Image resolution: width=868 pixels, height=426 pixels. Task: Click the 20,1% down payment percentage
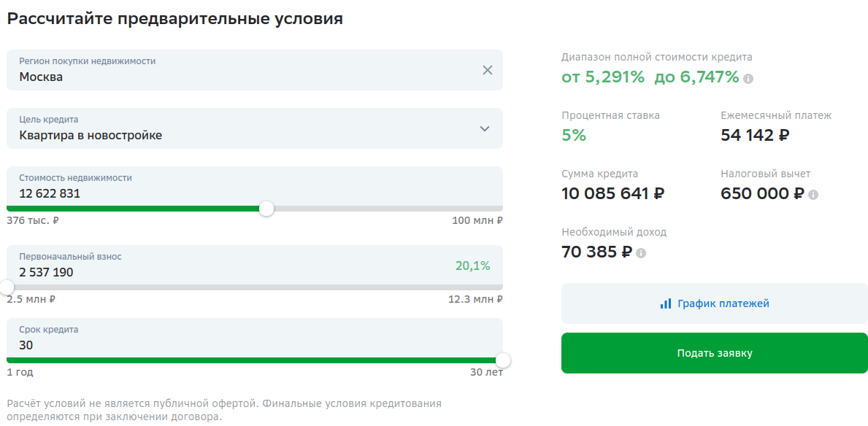tap(473, 266)
